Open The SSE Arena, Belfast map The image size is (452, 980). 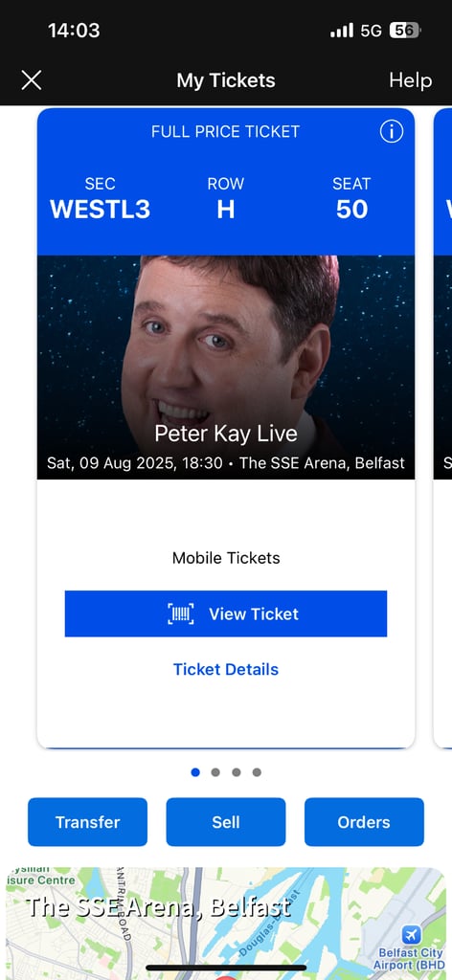coord(226,924)
